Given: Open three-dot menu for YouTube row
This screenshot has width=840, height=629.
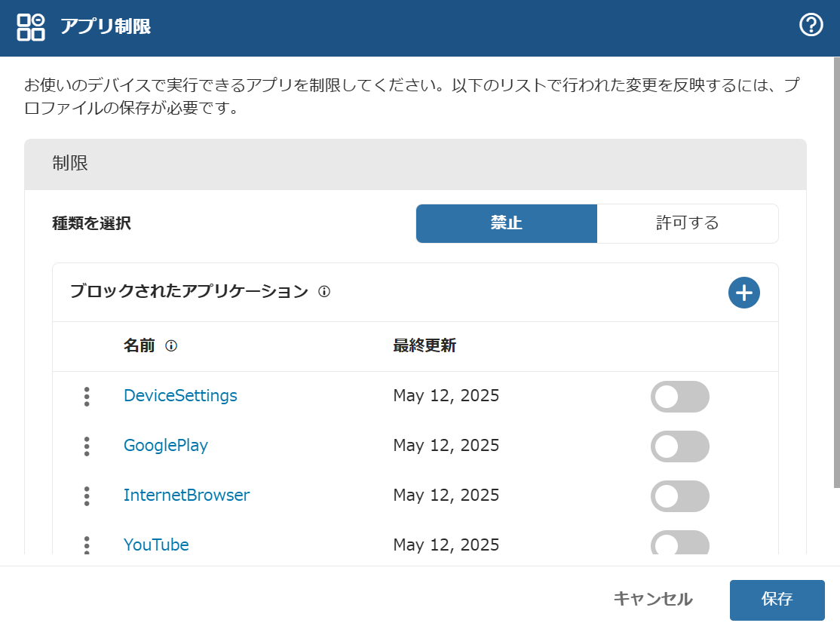Looking at the screenshot, I should click(x=87, y=545).
